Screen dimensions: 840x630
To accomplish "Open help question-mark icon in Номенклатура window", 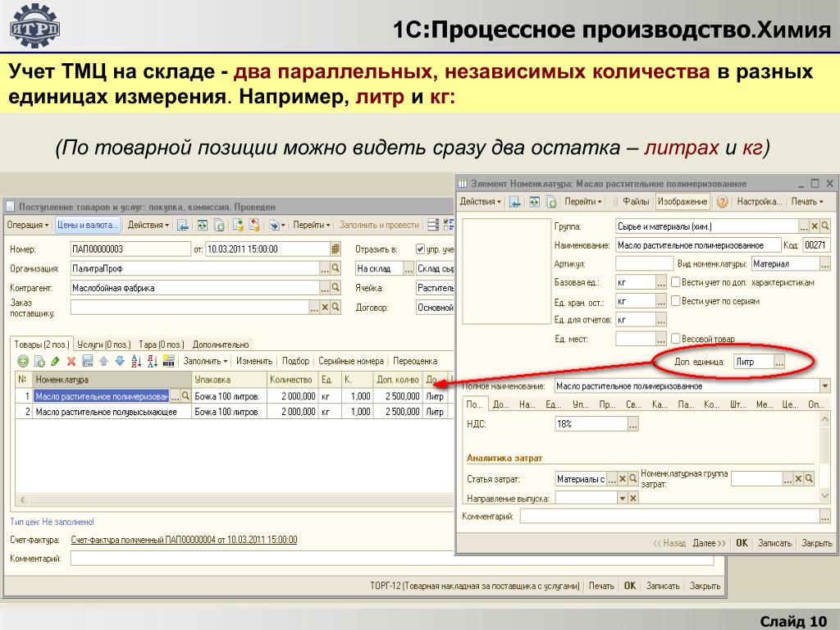I will [722, 202].
